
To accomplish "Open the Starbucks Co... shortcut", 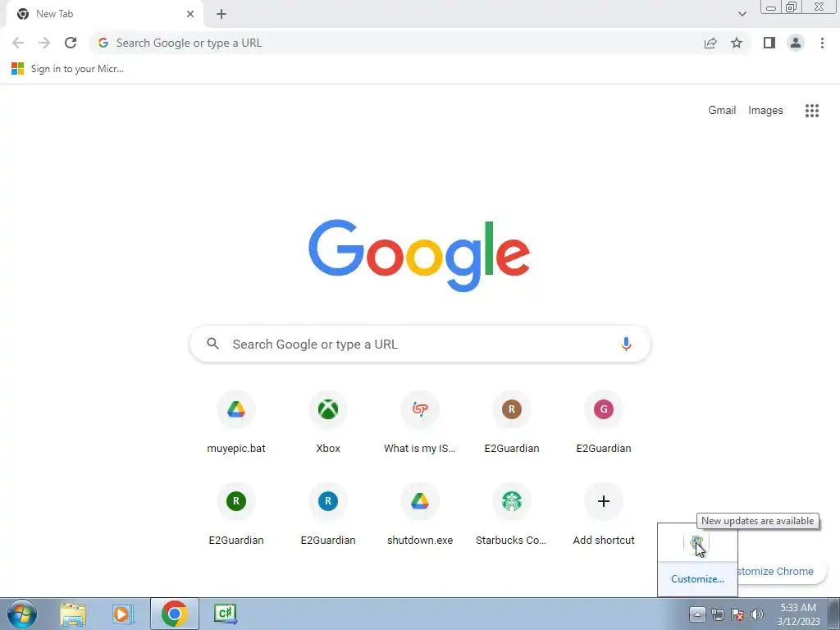I will [x=512, y=515].
